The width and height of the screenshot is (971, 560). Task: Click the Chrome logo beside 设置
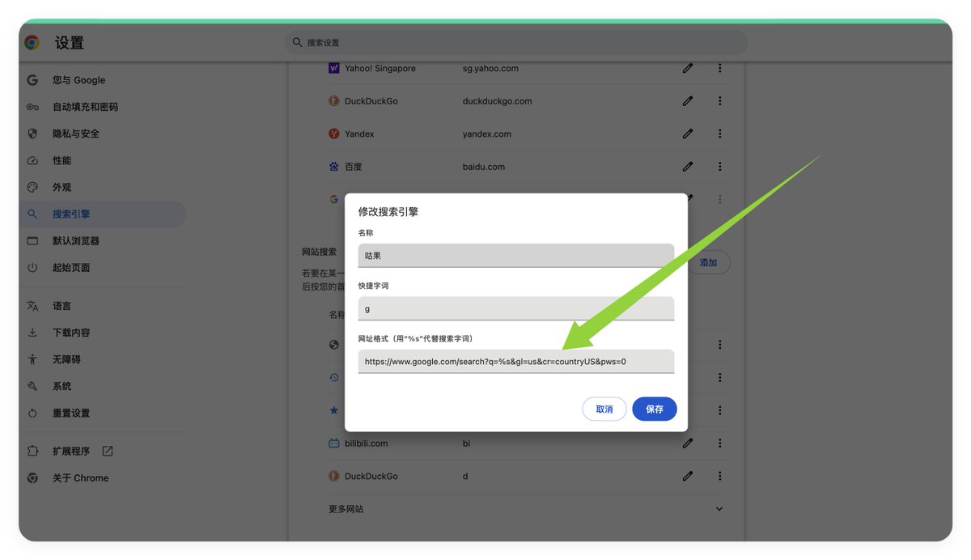32,43
